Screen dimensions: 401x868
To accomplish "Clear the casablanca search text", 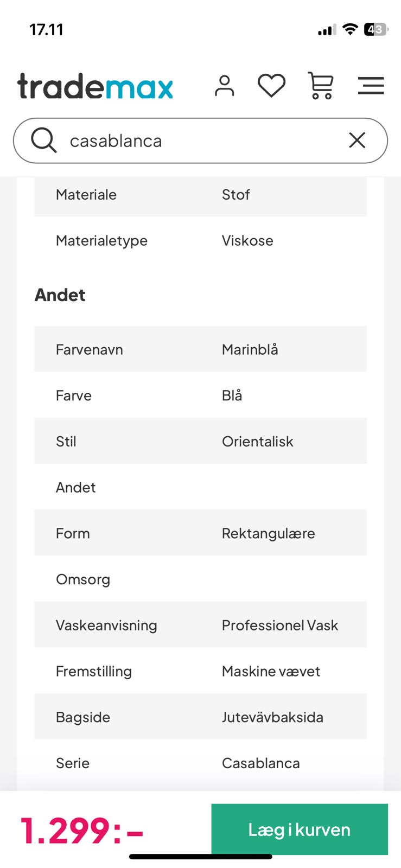I will coord(357,141).
